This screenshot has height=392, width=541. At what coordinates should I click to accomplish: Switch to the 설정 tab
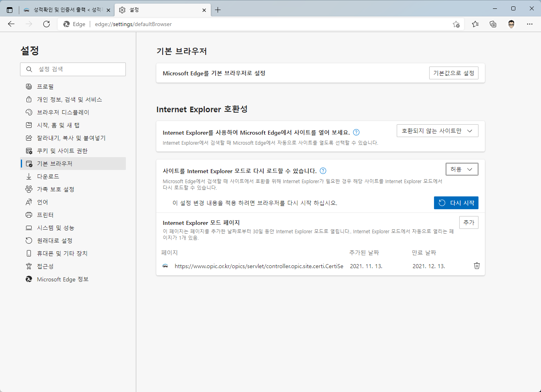tap(162, 10)
